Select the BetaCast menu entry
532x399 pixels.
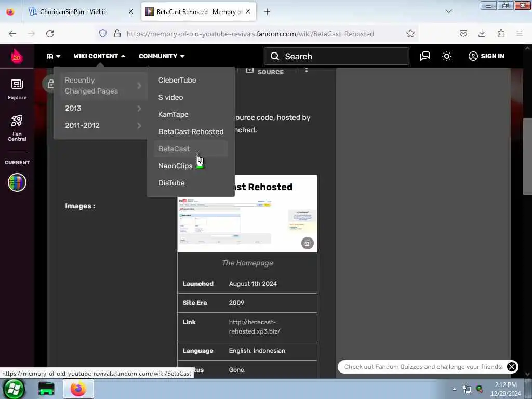pyautogui.click(x=174, y=149)
